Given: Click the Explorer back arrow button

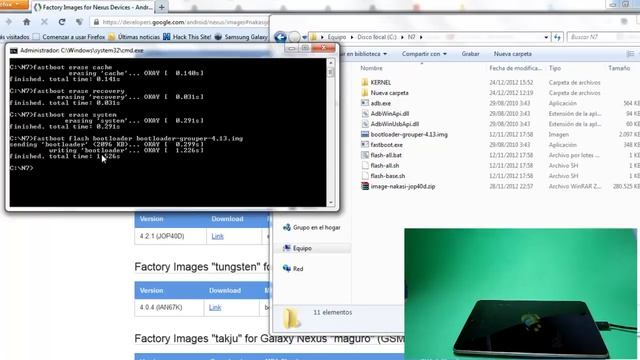Looking at the screenshot, I should coord(280,37).
